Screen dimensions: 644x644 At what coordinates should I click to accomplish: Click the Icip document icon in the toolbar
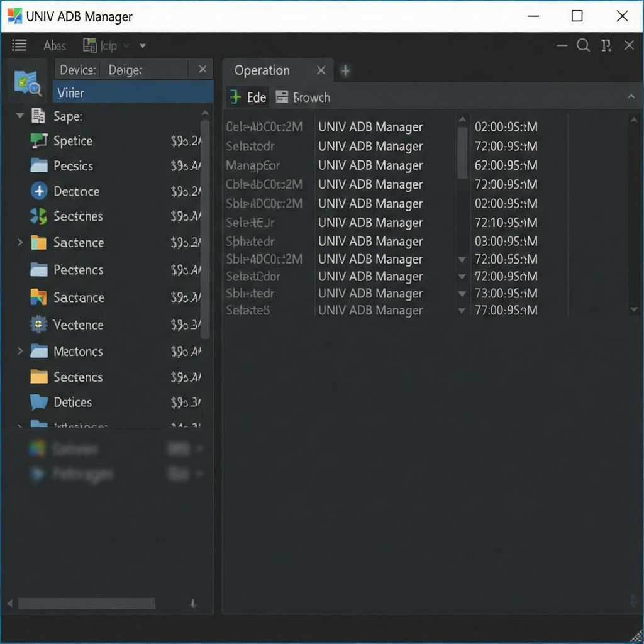point(89,45)
